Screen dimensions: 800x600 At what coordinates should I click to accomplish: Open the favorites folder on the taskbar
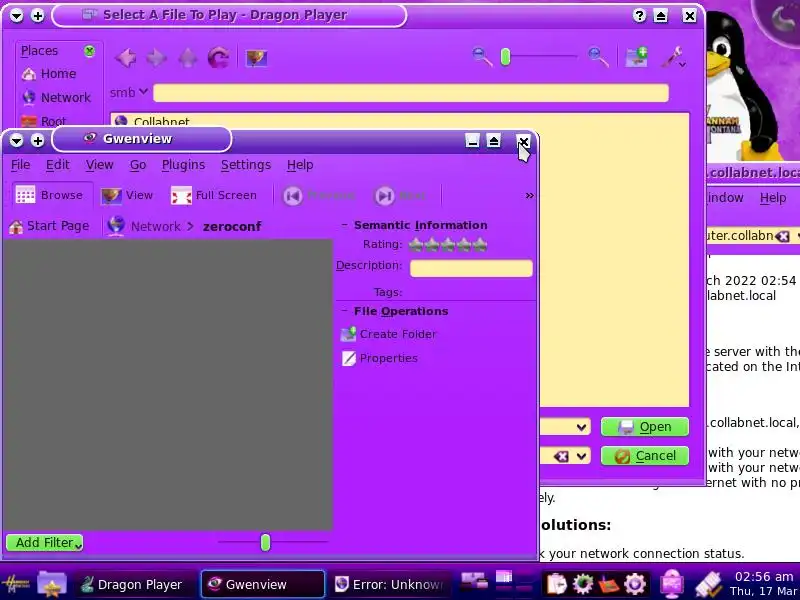[52, 584]
